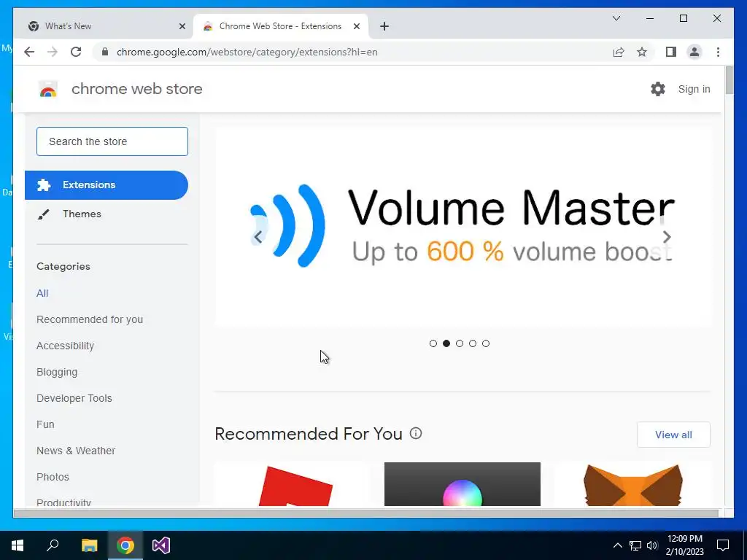Open a new browser tab

tap(384, 26)
